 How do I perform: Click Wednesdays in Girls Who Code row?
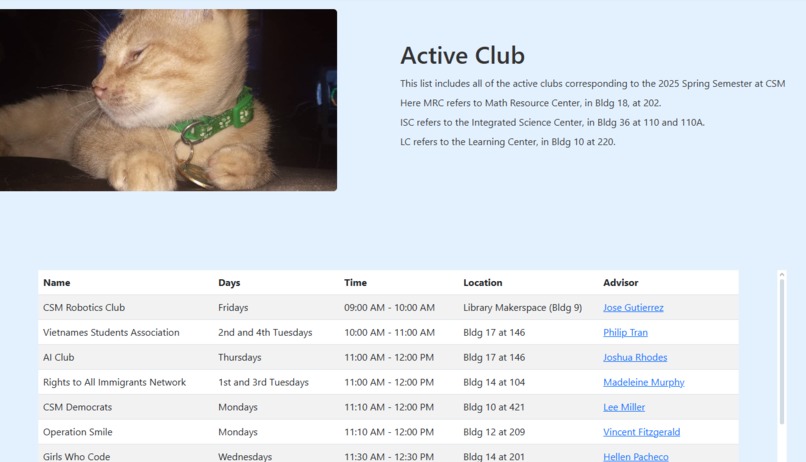coord(245,456)
